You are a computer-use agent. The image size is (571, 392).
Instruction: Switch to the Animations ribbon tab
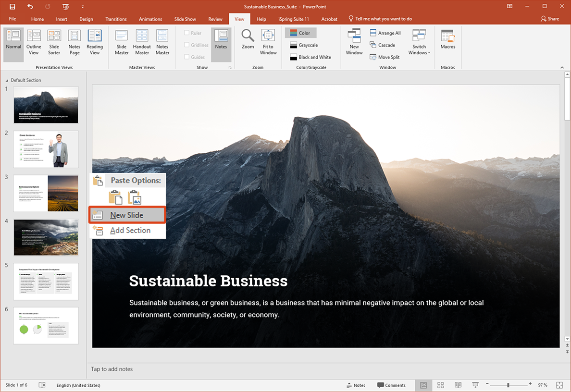pyautogui.click(x=150, y=19)
